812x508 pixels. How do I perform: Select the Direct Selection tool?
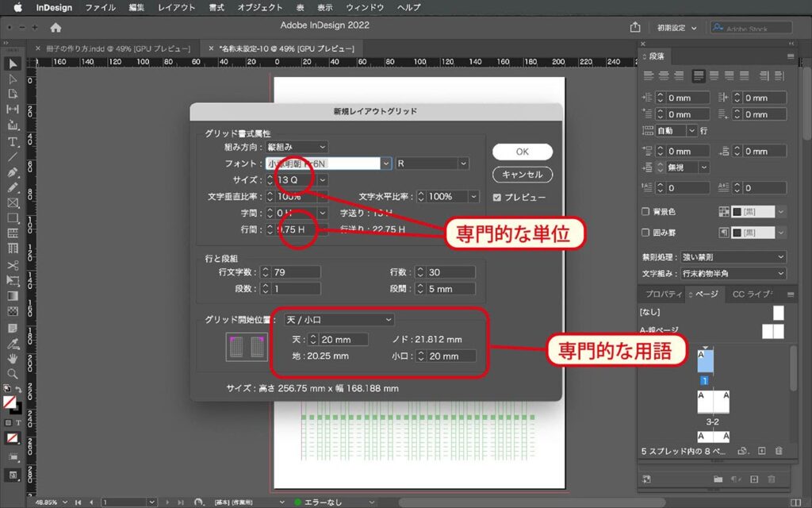click(x=13, y=79)
